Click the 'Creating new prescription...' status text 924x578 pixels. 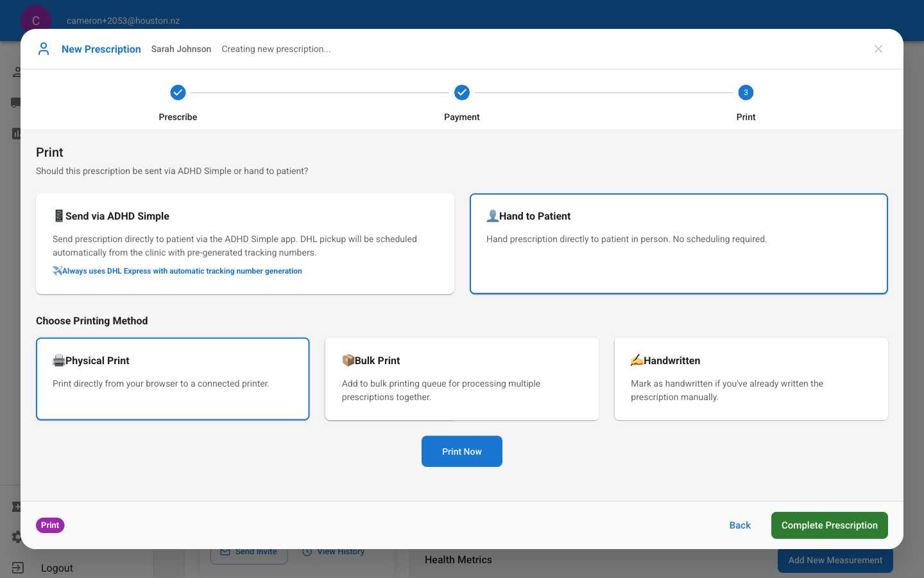276,49
